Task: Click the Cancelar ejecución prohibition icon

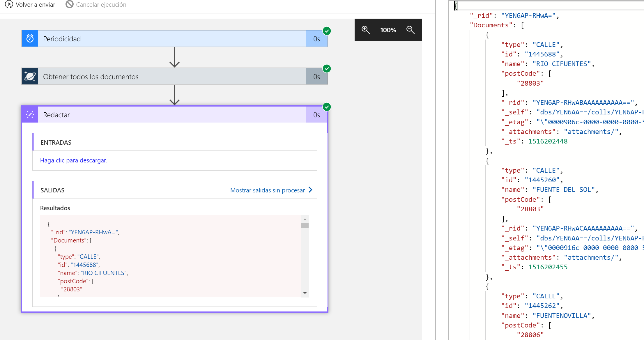Action: point(69,4)
